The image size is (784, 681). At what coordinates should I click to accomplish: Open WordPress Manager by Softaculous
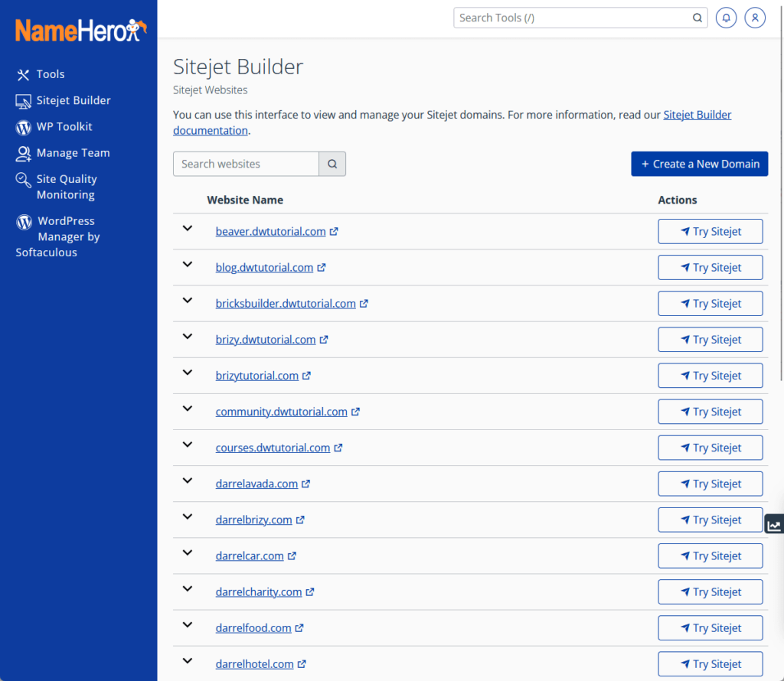pos(57,236)
